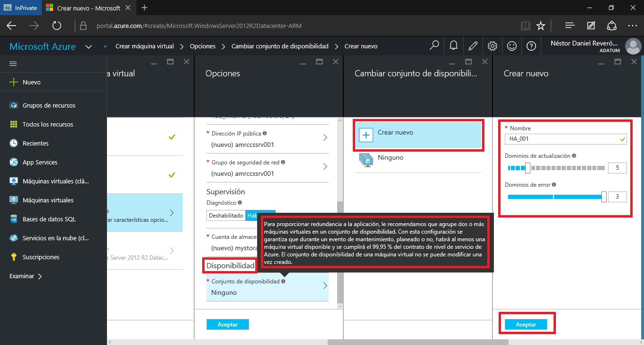Expand the Microsoft Azure dropdown chevron
Image resolution: width=644 pixels, height=345 pixels.
click(x=89, y=46)
